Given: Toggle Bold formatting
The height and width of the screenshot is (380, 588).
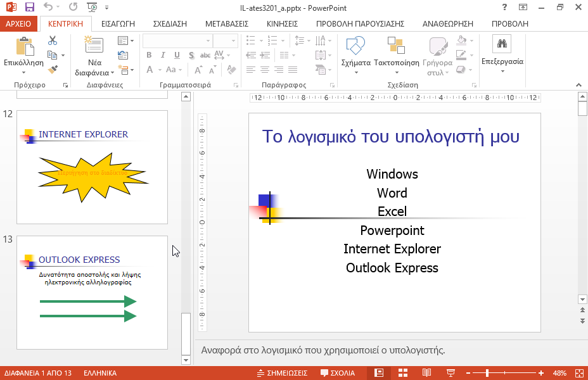Looking at the screenshot, I should click(x=150, y=55).
